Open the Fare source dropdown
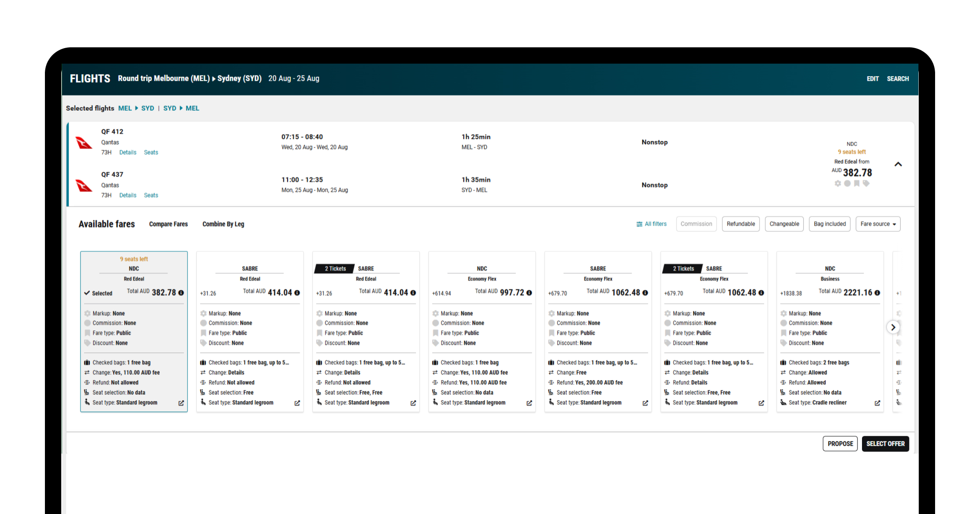980x514 pixels. click(878, 224)
